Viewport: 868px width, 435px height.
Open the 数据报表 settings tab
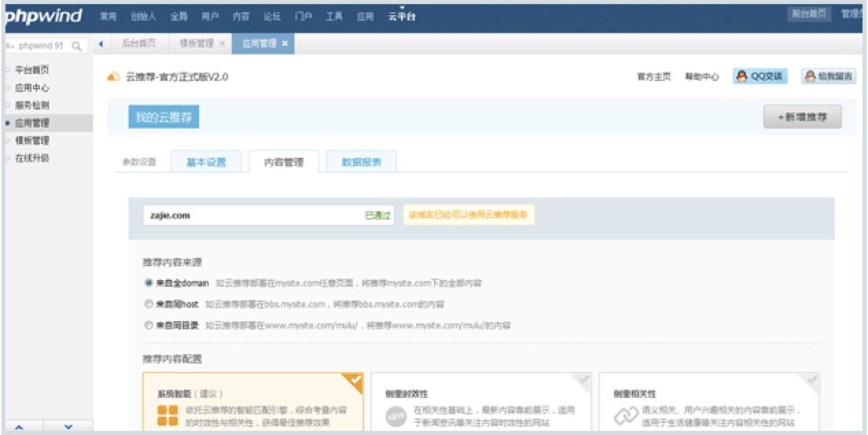(x=361, y=162)
